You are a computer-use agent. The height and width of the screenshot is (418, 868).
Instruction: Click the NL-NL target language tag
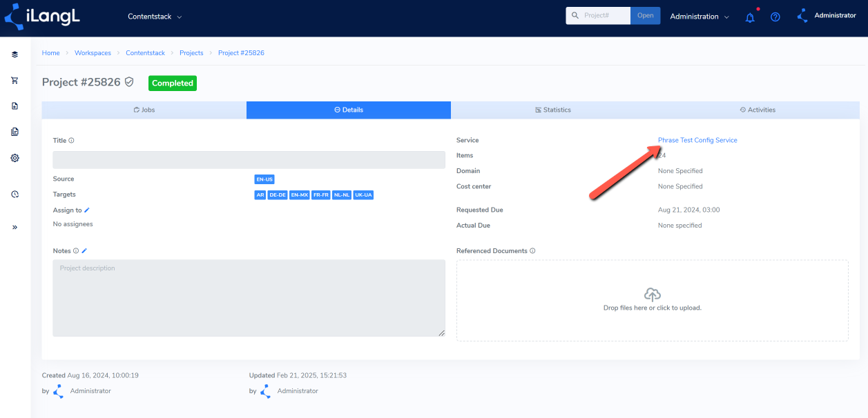[x=342, y=195]
